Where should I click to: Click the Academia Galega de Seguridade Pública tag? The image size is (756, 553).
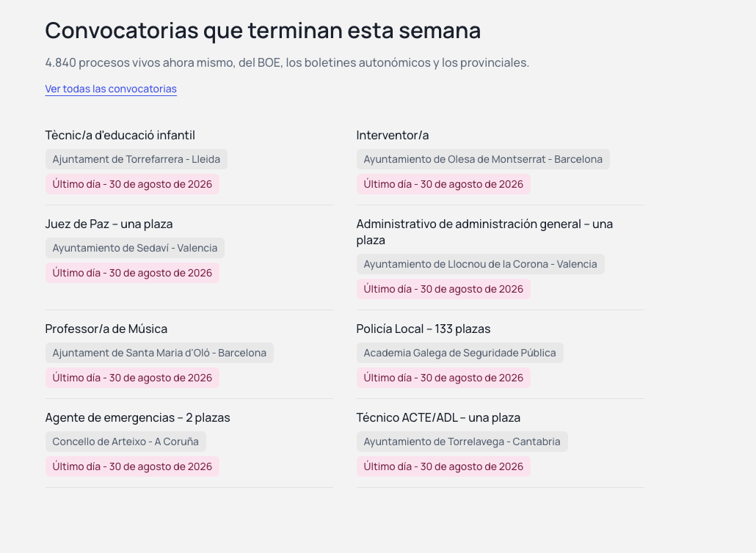[460, 353]
